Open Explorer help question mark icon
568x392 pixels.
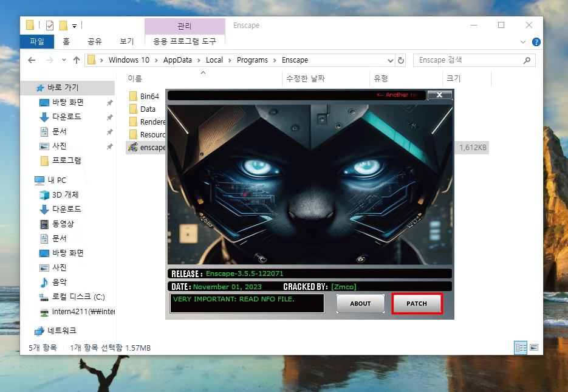[536, 42]
